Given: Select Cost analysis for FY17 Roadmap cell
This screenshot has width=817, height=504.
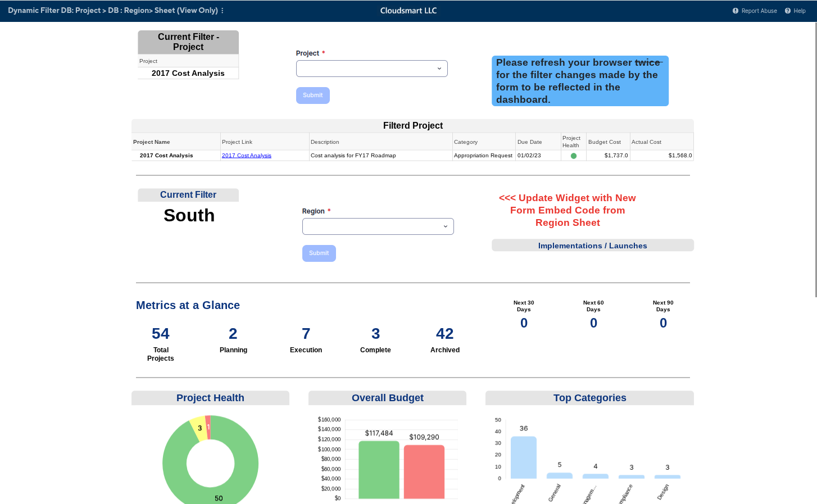Looking at the screenshot, I should tap(381, 156).
